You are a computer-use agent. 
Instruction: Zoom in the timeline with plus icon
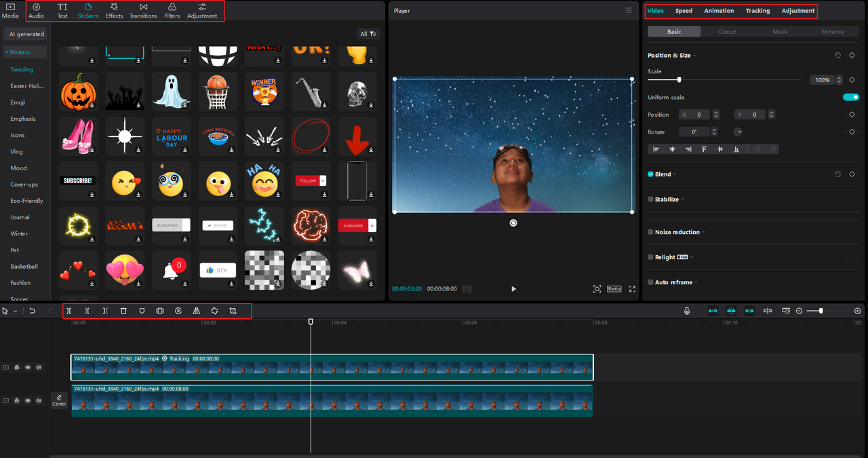pos(858,311)
